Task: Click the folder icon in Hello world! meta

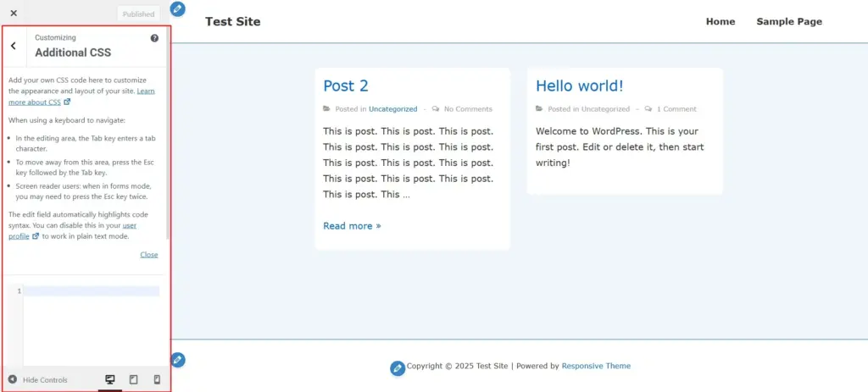Action: point(540,108)
